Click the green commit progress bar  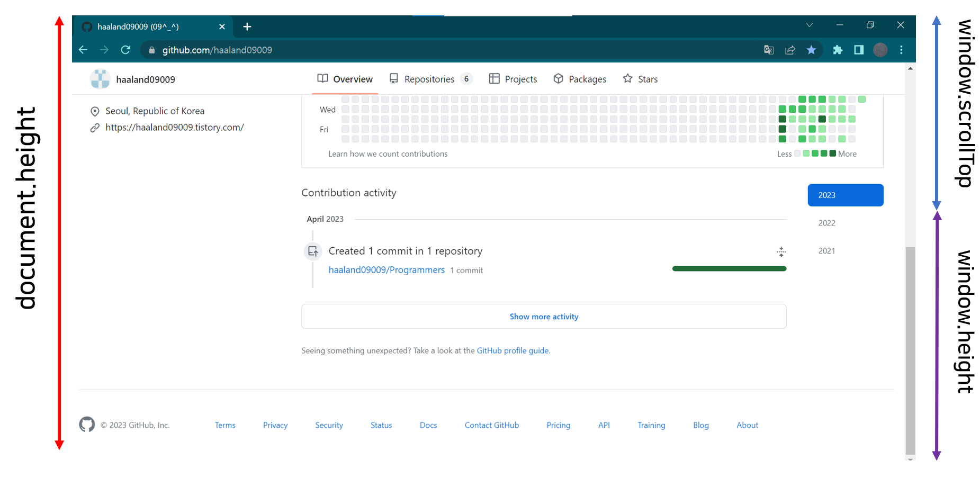tap(729, 269)
